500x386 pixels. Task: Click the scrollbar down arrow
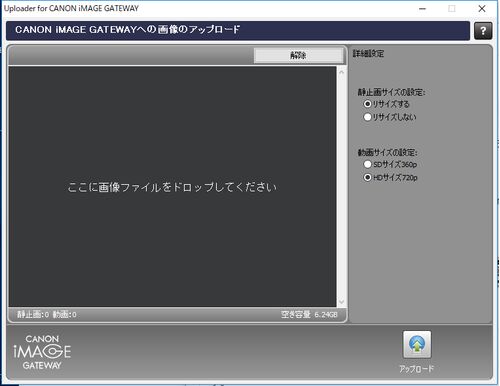(x=341, y=302)
